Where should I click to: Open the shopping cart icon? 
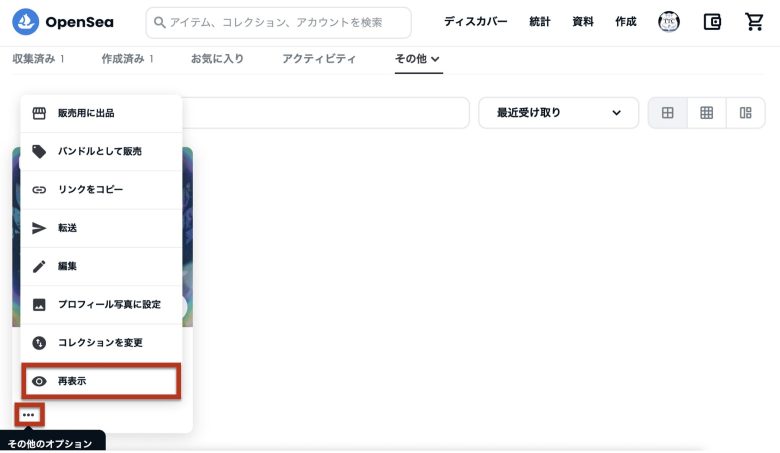click(x=754, y=22)
